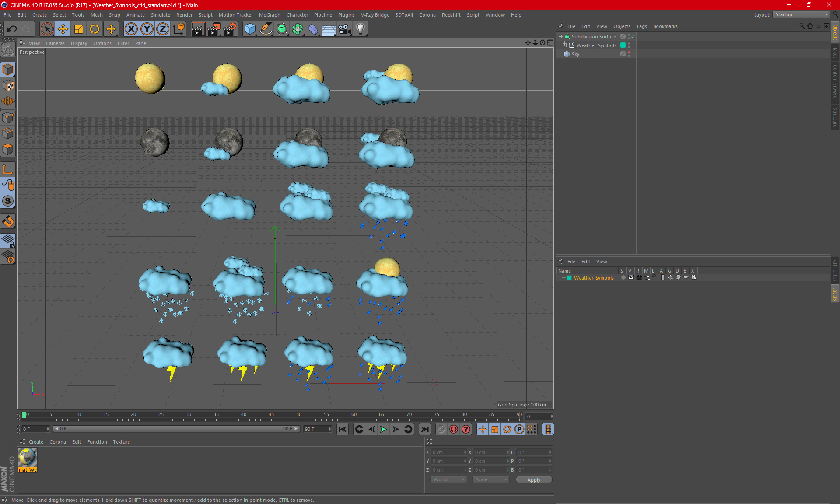Add a Camera object
This screenshot has height=504, width=840.
click(x=345, y=29)
